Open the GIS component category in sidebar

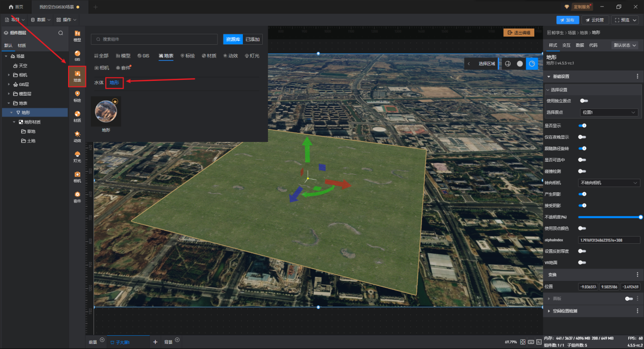click(x=77, y=55)
